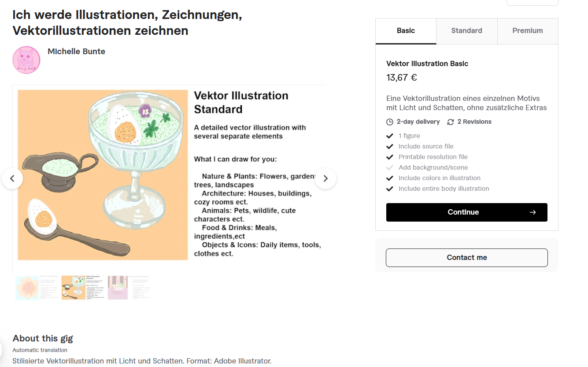
Task: Click the next image arrow in gallery
Action: [325, 178]
